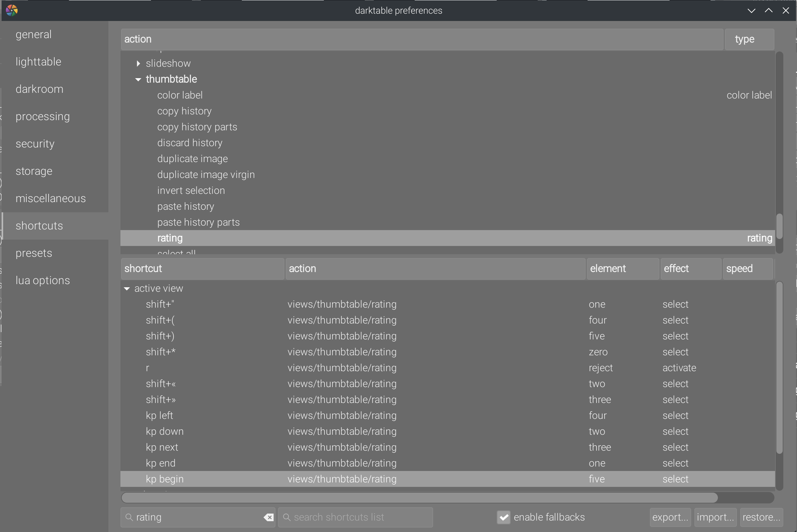Screen dimensions: 797x532
Task: Select the paste history parts action
Action: click(x=447, y=222)
